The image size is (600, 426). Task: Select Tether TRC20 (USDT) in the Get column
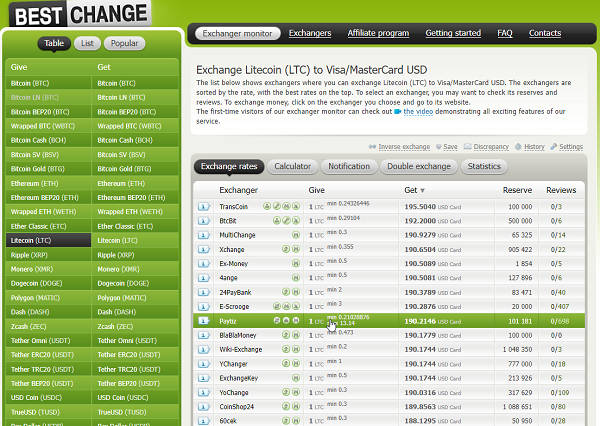pyautogui.click(x=135, y=370)
